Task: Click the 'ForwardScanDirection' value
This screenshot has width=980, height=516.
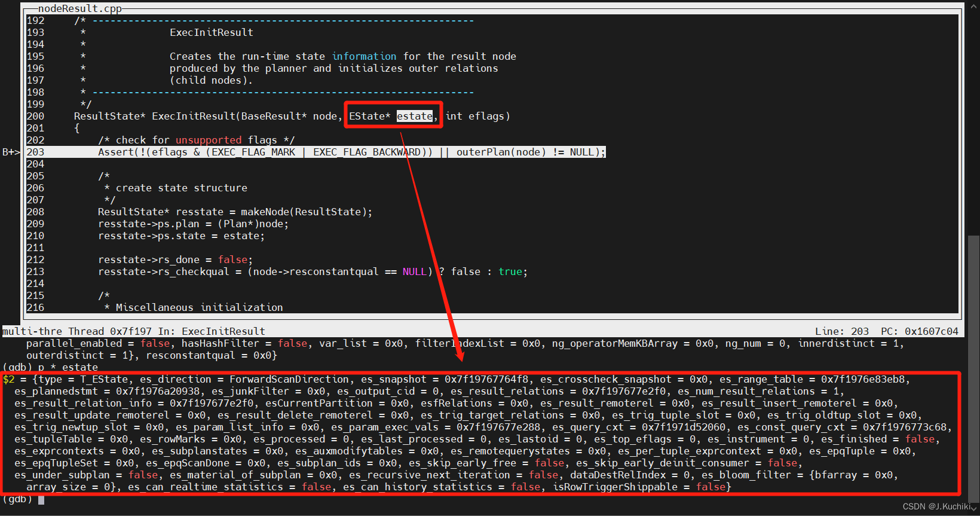Action: point(289,379)
